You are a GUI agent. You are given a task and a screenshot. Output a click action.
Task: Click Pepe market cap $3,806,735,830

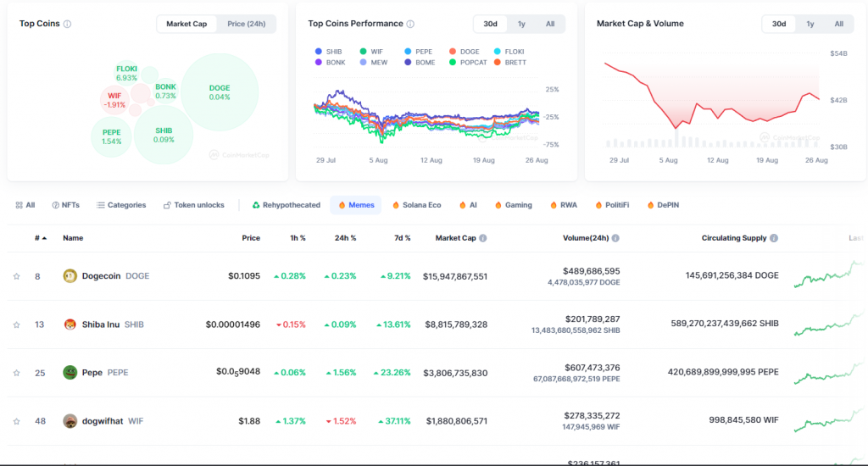tap(455, 373)
